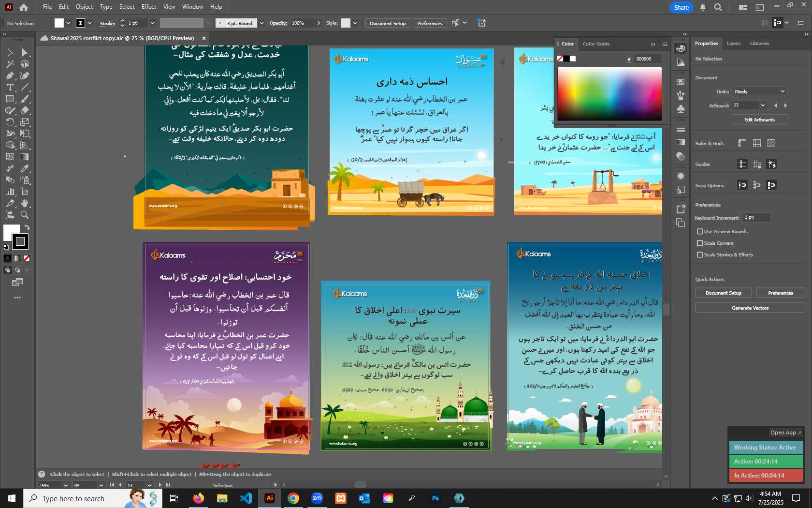812x508 pixels.
Task: Open Artboard number dropdown in Properties
Action: pos(763,105)
